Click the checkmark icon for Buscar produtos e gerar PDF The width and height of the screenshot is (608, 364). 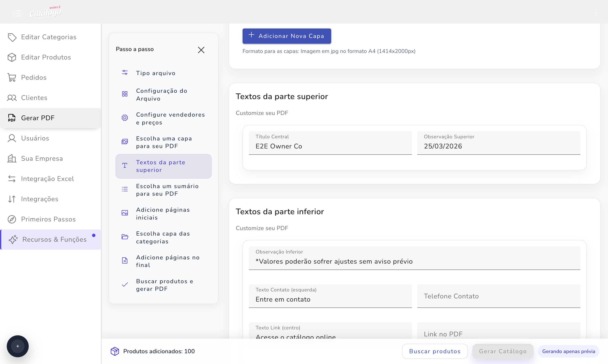click(125, 284)
